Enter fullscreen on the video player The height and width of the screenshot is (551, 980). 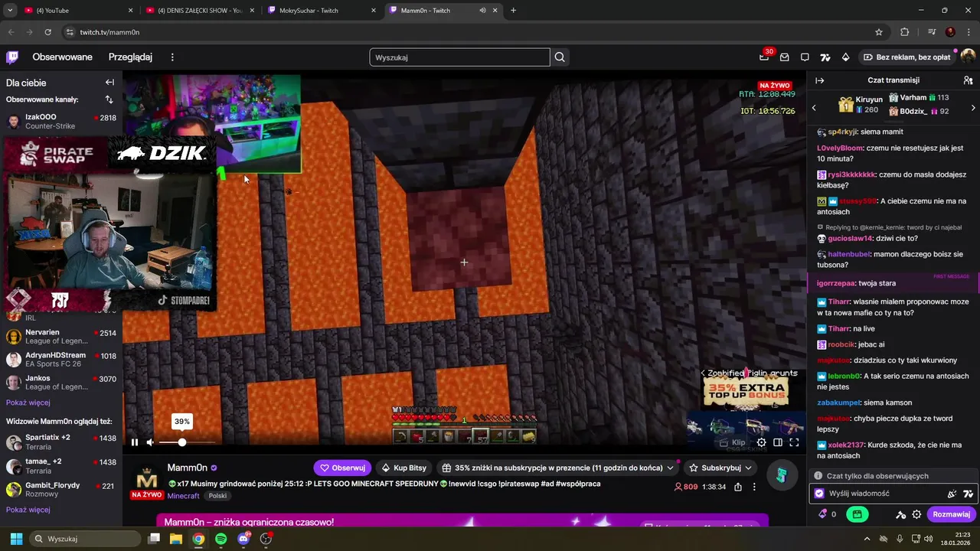pyautogui.click(x=794, y=442)
